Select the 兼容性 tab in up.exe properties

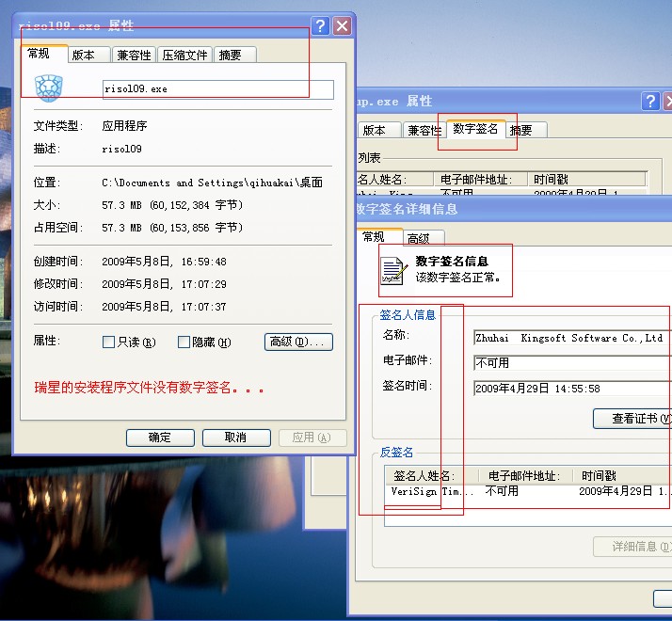pos(424,130)
